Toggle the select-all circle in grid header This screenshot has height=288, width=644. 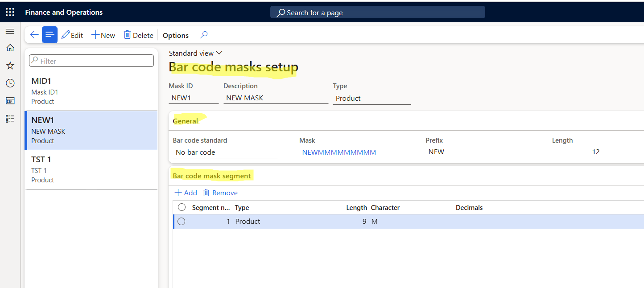click(182, 207)
